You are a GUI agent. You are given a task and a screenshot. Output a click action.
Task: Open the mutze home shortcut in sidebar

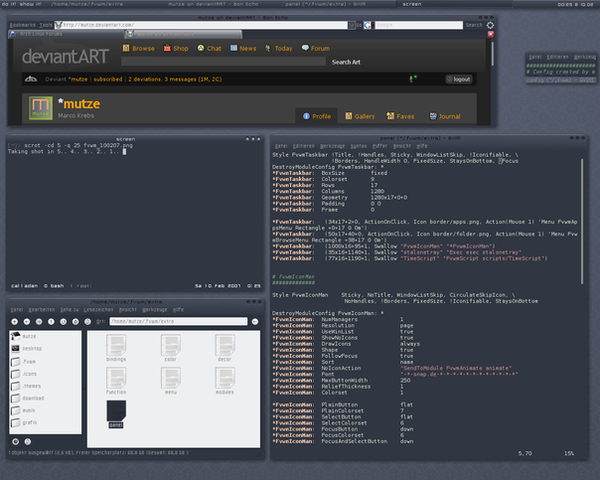click(24, 336)
